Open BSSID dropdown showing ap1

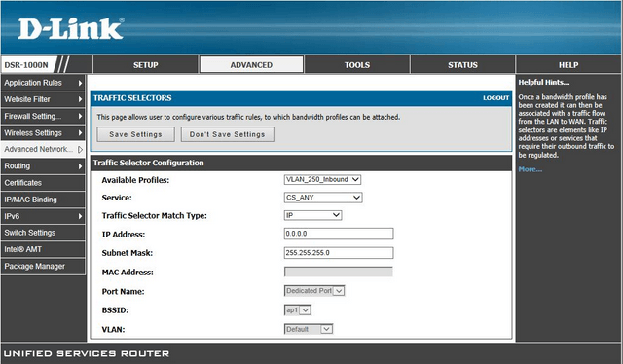[x=298, y=309]
